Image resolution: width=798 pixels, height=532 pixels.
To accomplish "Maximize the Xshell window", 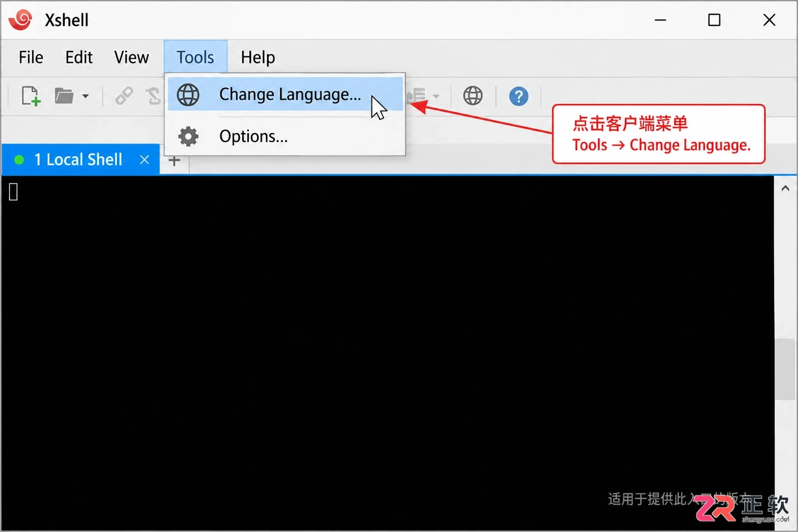I will pos(714,20).
